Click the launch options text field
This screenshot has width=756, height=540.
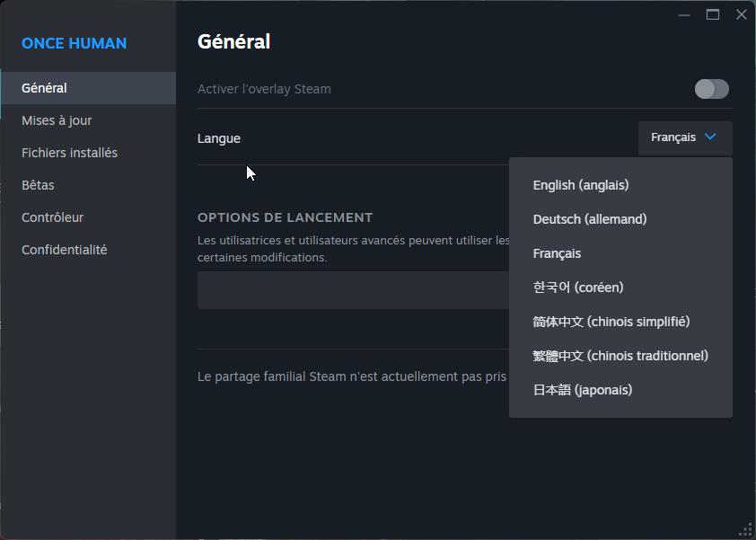[x=352, y=290]
